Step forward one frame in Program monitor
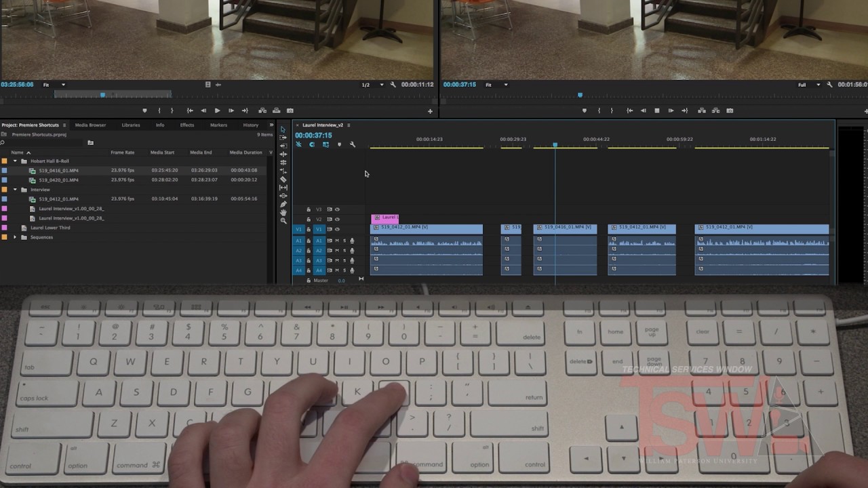The width and height of the screenshot is (868, 488). 671,110
